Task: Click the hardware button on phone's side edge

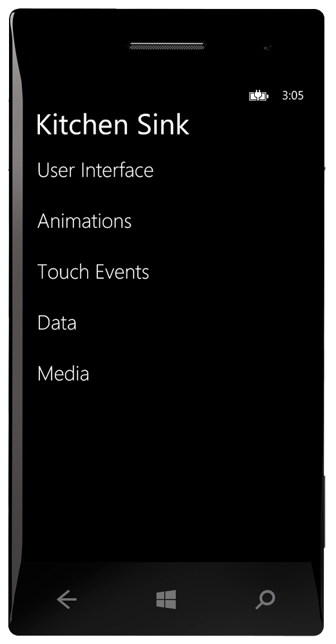Action: pyautogui.click(x=324, y=511)
